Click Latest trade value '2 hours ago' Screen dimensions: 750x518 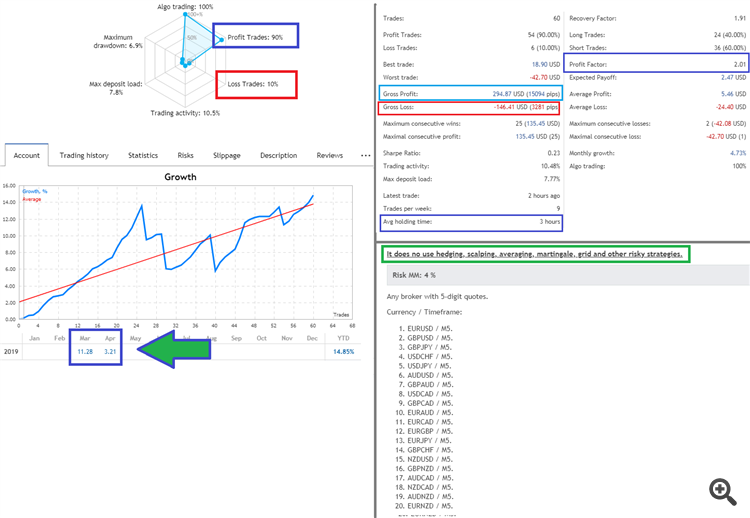point(544,196)
